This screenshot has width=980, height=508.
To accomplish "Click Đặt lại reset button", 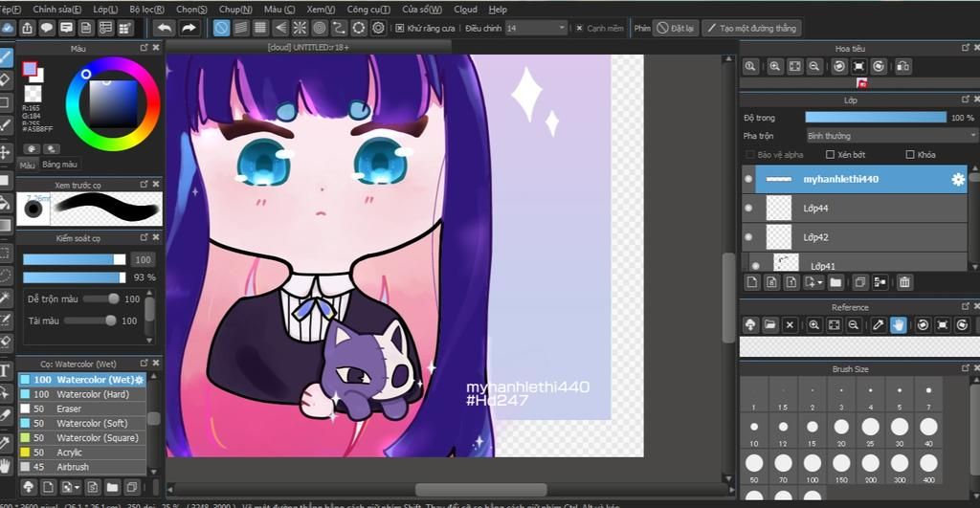I will pyautogui.click(x=675, y=28).
